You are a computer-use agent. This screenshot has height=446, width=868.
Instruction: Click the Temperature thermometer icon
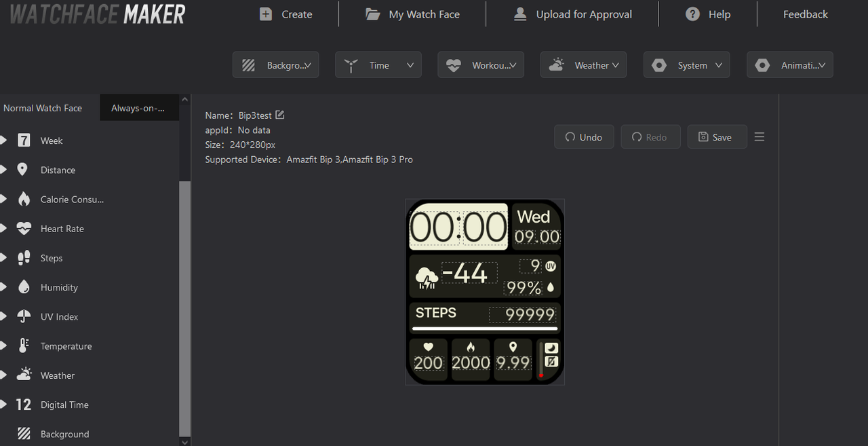[x=24, y=346]
